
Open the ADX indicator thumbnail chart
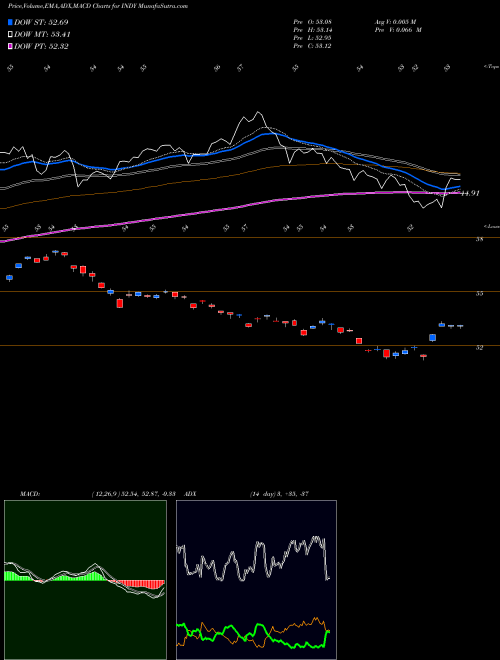point(256,580)
